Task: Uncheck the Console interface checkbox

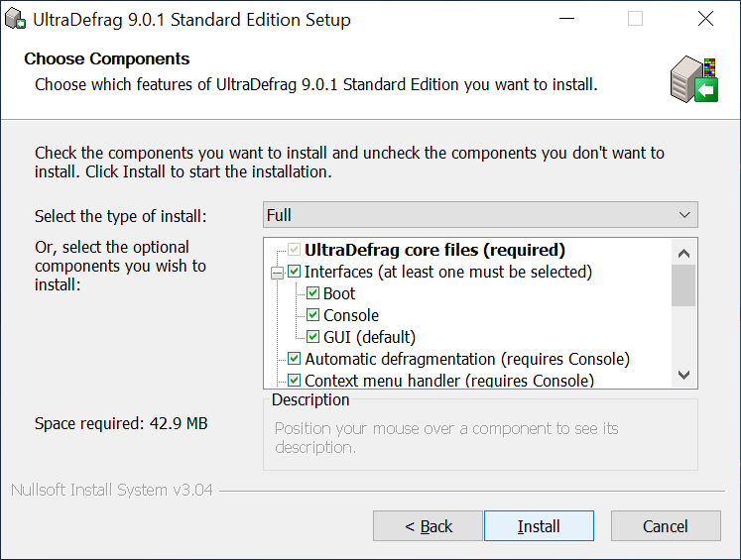Action: (313, 315)
